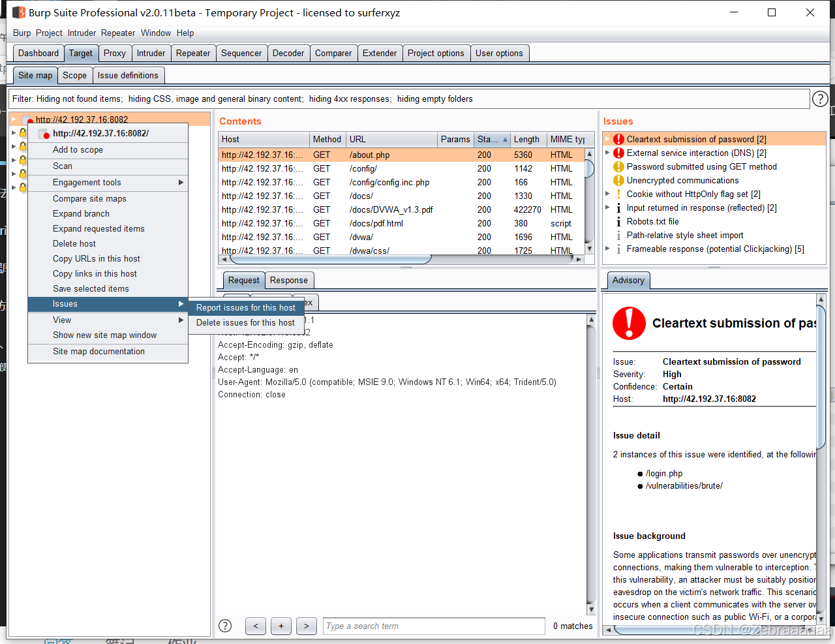Screen dimensions: 835x644
Task: Select the Advisory tab
Action: [x=628, y=280]
